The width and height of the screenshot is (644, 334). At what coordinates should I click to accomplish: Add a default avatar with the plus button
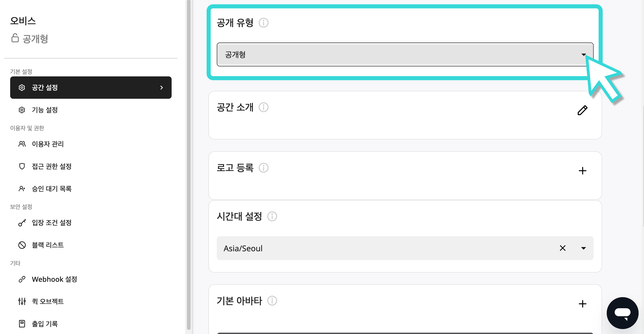[583, 304]
